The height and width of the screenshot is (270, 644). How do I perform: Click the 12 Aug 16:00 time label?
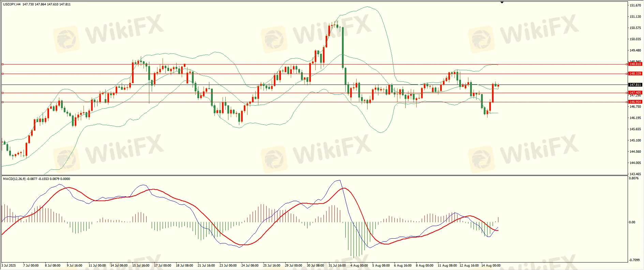[469, 266]
